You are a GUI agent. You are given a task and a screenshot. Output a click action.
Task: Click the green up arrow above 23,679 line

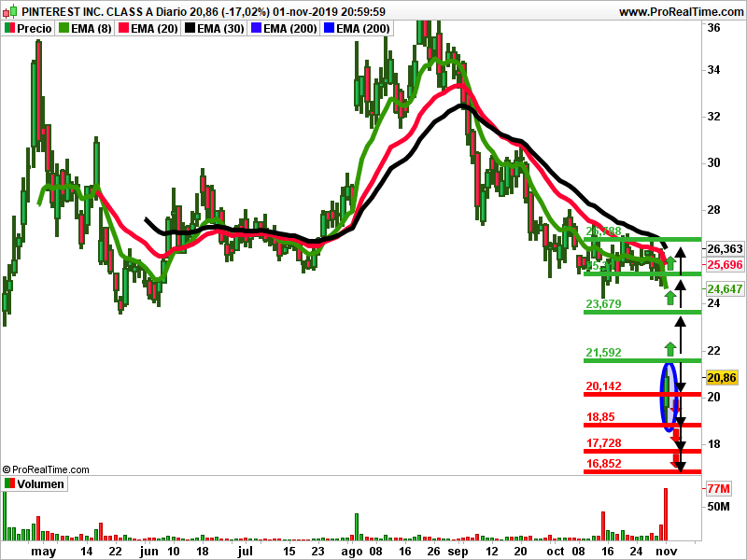669,297
